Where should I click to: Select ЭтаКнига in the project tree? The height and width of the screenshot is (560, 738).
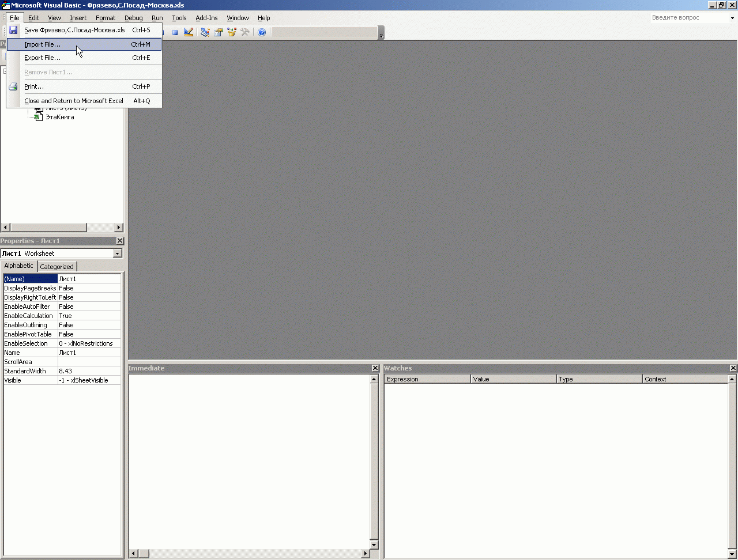point(60,117)
